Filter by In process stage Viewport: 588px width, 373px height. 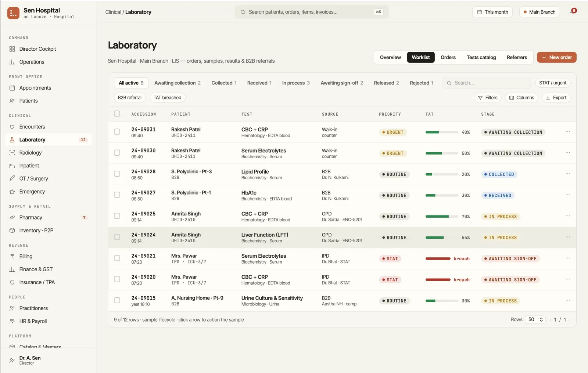(x=296, y=83)
